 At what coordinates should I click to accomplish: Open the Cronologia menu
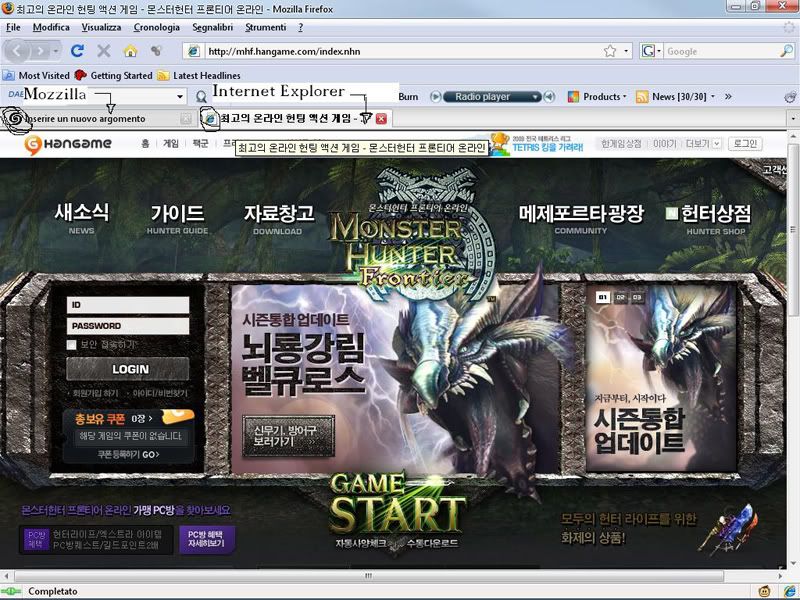tap(157, 28)
